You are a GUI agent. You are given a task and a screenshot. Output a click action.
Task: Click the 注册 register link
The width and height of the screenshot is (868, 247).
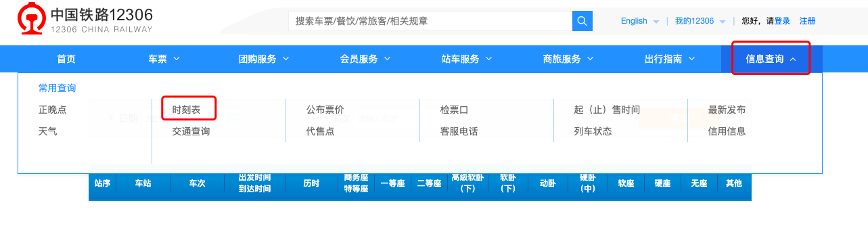click(x=807, y=21)
